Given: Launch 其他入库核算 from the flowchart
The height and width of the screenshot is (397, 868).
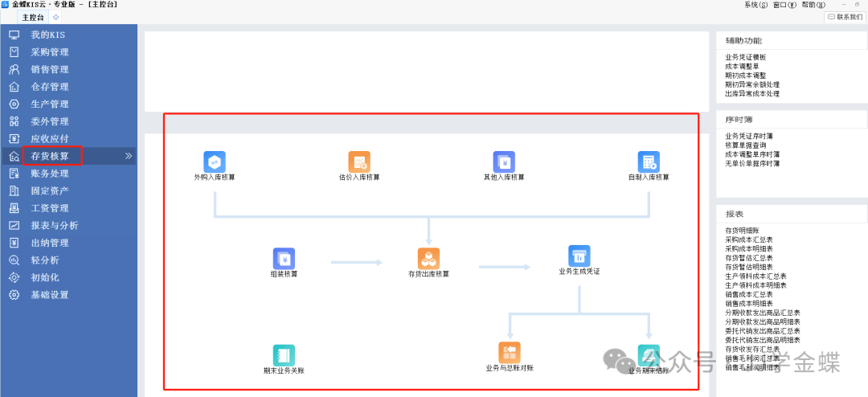Looking at the screenshot, I should click(x=504, y=162).
